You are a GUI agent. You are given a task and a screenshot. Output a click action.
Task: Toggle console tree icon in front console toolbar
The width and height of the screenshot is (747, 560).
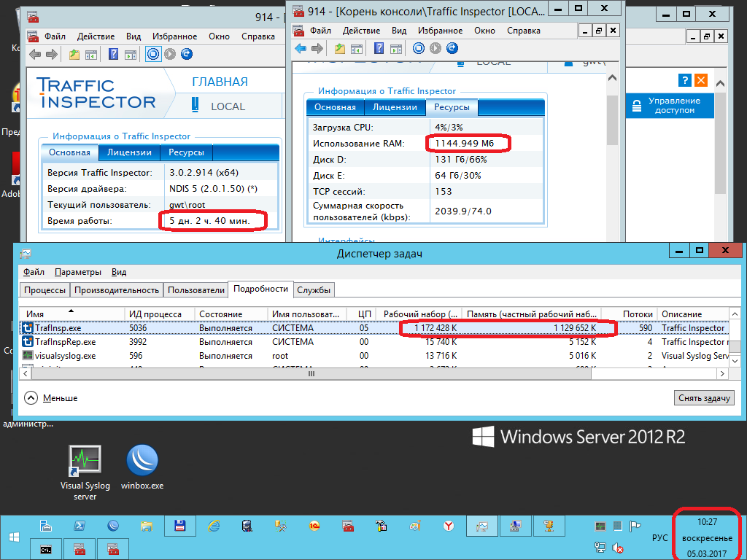[x=356, y=48]
